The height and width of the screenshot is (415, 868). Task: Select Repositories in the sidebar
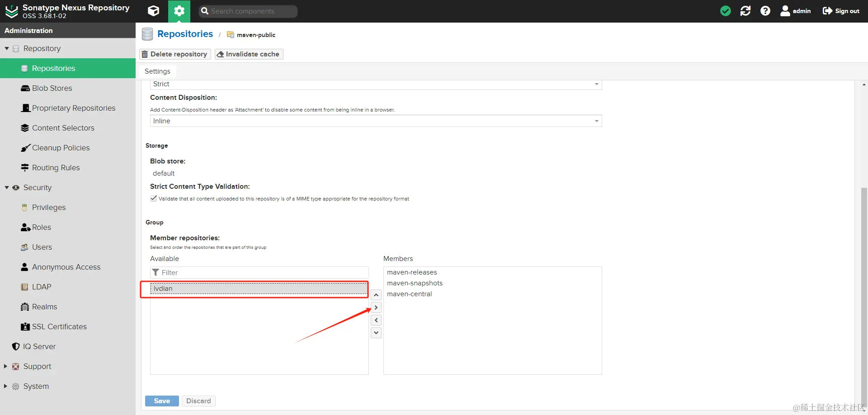click(68, 68)
